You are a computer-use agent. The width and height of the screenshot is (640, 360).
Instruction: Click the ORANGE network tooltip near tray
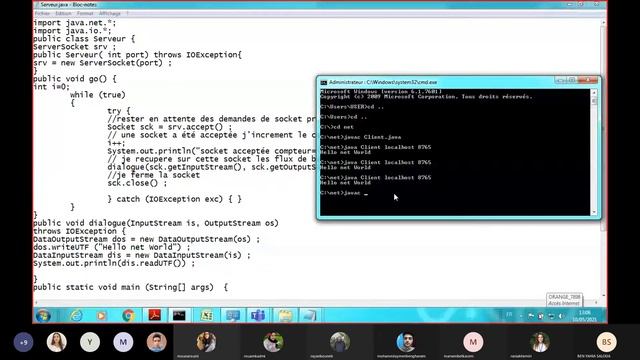(564, 300)
